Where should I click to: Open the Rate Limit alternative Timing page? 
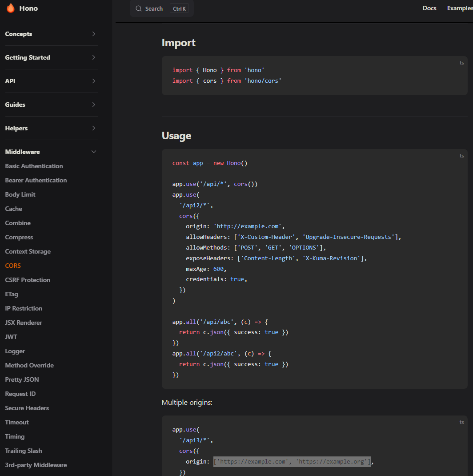point(15,436)
